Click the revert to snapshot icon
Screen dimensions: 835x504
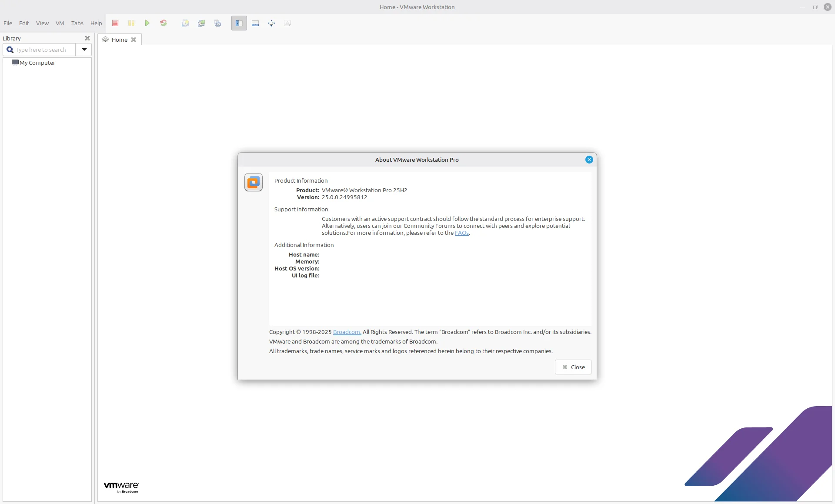[x=201, y=23]
